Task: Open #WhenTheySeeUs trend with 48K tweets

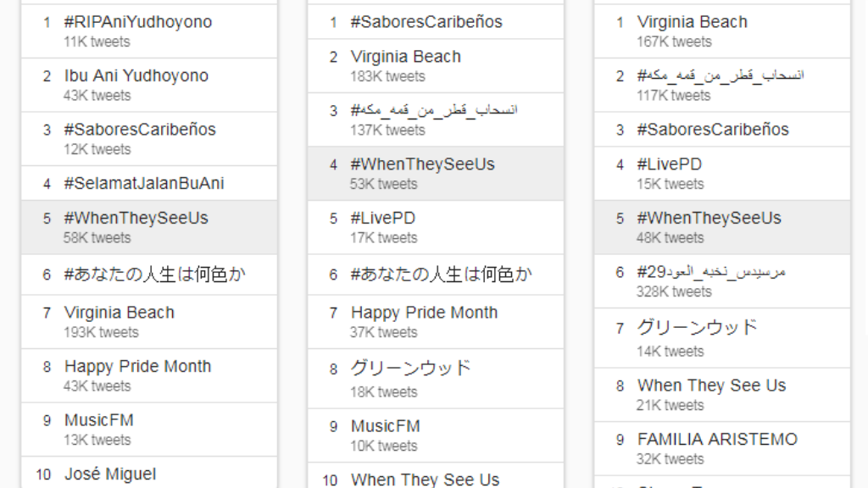Action: (x=709, y=218)
